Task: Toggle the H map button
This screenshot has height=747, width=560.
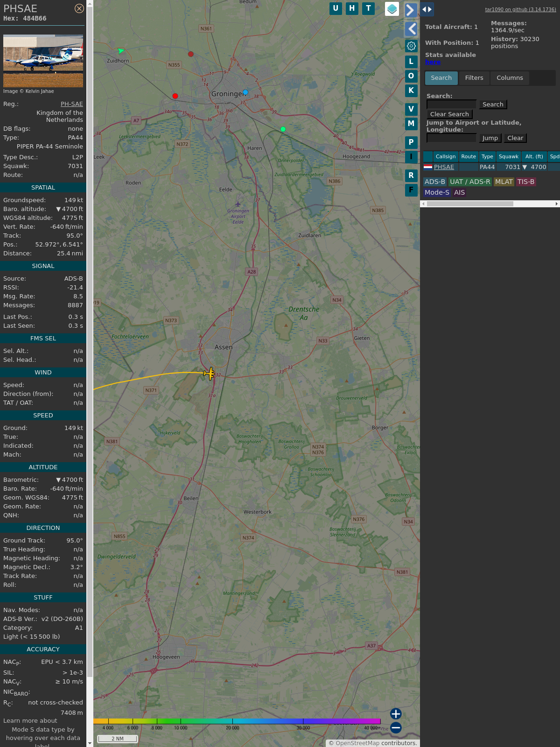Action: click(352, 8)
